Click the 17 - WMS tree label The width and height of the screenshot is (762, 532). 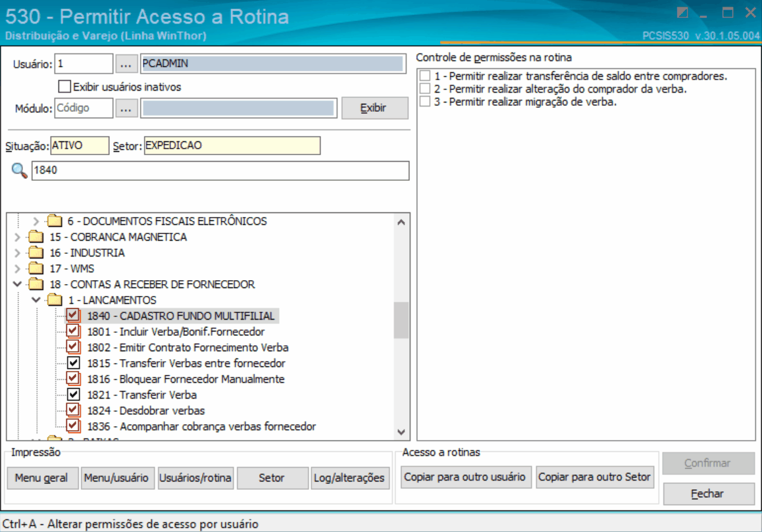[72, 269]
